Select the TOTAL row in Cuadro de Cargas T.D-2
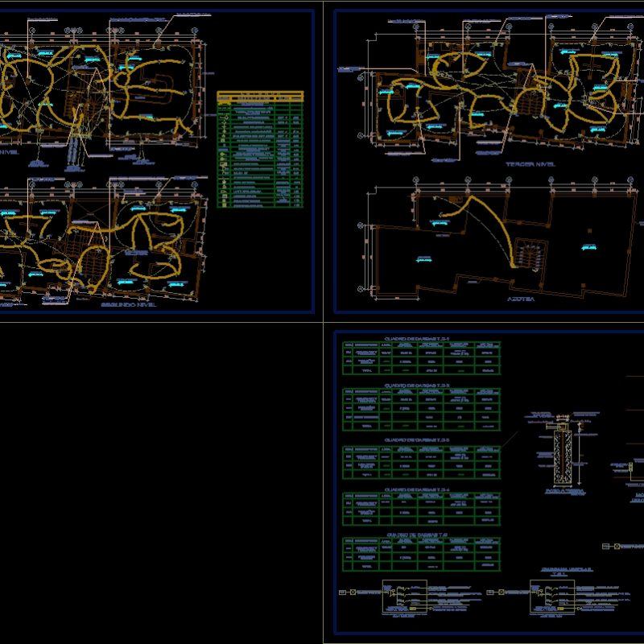Screen dimensions: 644x644 coord(364,425)
